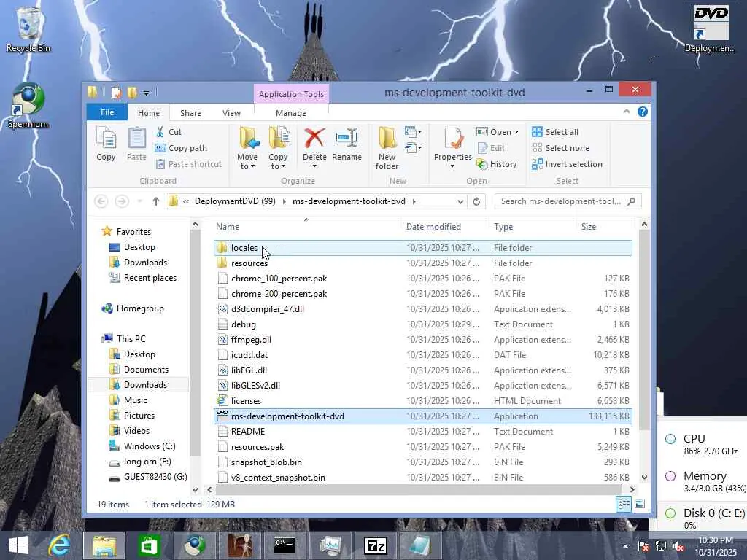The width and height of the screenshot is (747, 560).
Task: Select the locales folder
Action: pos(422,248)
